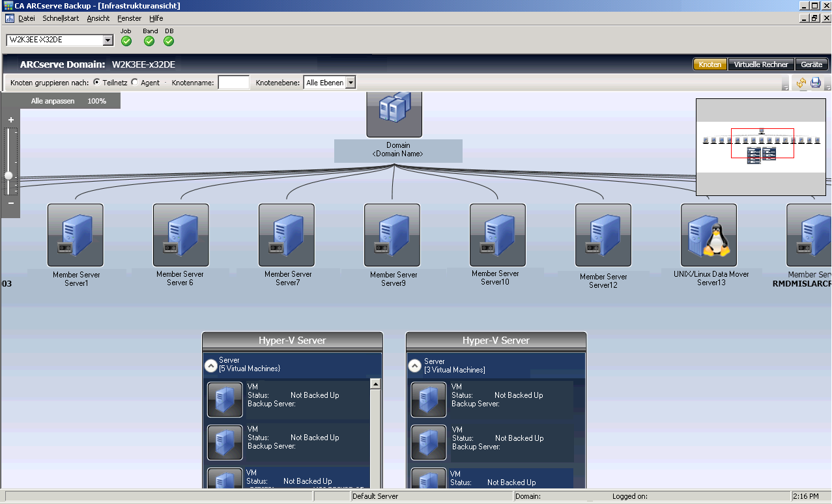The width and height of the screenshot is (832, 504).
Task: Select the Member Server Server7 icon
Action: 287,235
